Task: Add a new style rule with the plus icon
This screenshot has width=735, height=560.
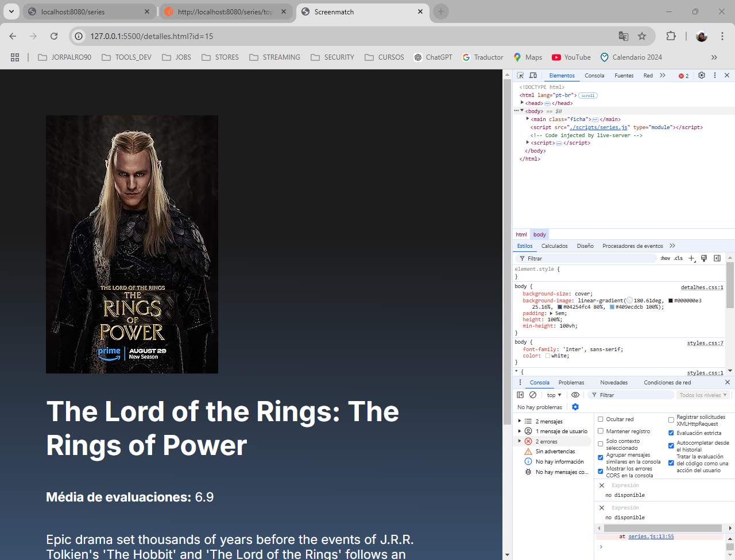Action: pos(692,258)
